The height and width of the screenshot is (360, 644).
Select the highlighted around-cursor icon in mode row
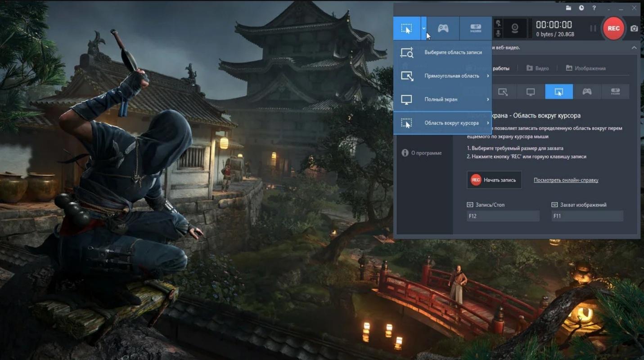(559, 92)
